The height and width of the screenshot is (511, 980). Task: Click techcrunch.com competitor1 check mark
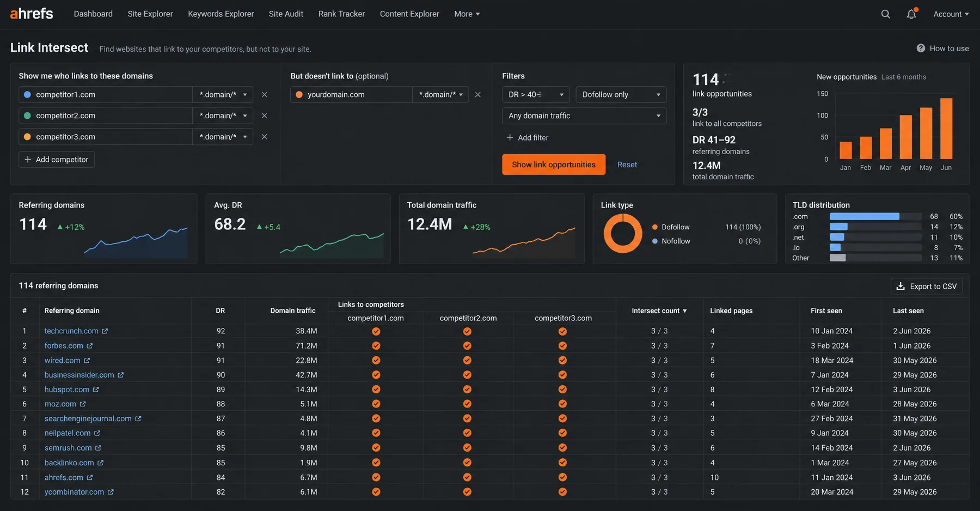coord(376,331)
